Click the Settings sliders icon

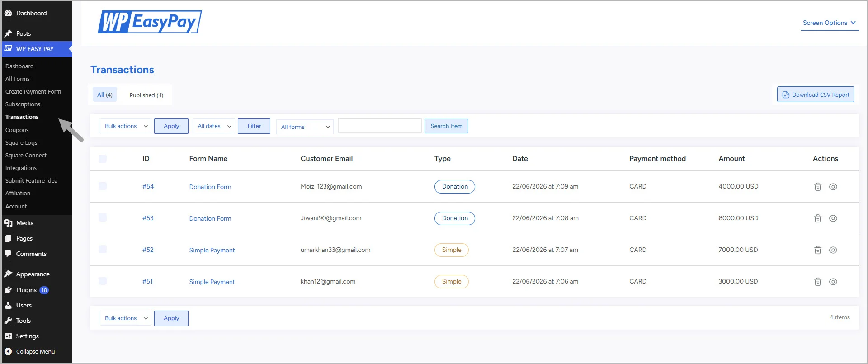pos(8,336)
